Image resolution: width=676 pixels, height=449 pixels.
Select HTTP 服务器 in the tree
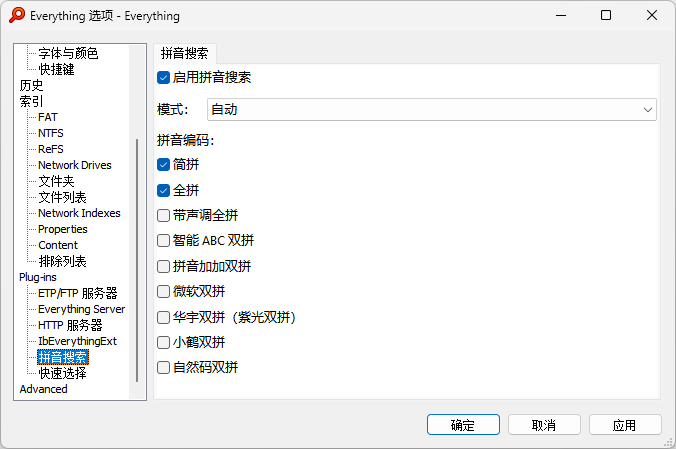tap(70, 325)
